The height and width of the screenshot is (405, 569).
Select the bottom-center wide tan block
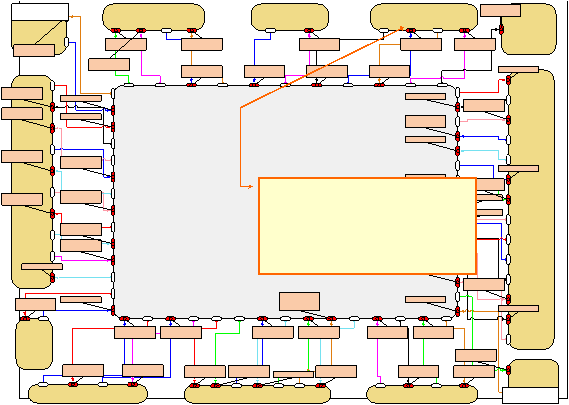pos(258,394)
